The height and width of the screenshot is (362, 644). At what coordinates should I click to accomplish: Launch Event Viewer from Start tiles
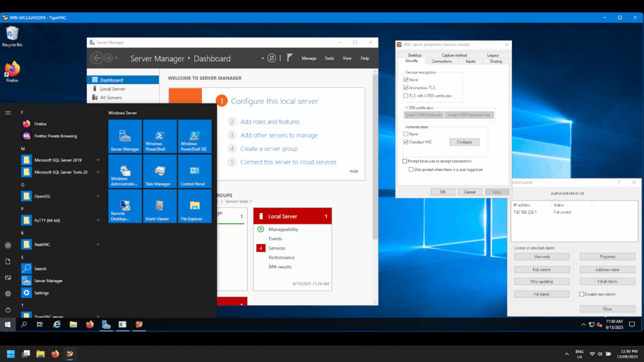tap(160, 207)
